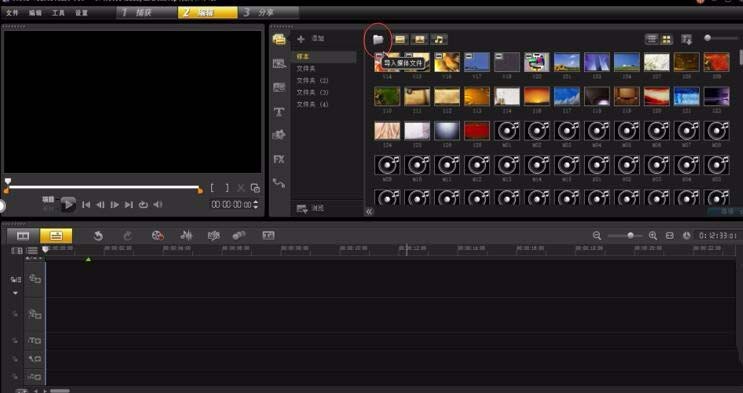This screenshot has height=393, width=743.
Task: Switch to storyboard view
Action: [x=23, y=236]
